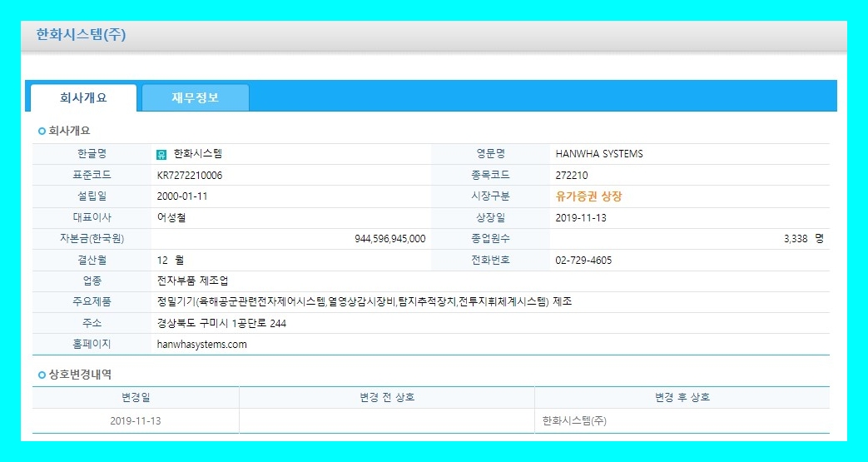The width and height of the screenshot is (868, 462).
Task: Click the 유 market badge icon beside 한화시스템
Action: [161, 155]
